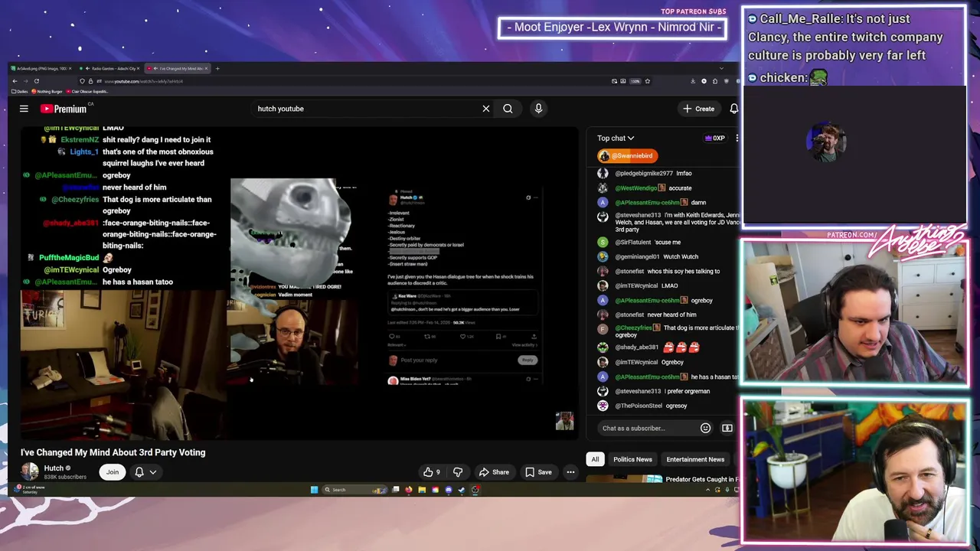
Task: Clear the 'hutch youtube' search text
Action: pyautogui.click(x=485, y=109)
